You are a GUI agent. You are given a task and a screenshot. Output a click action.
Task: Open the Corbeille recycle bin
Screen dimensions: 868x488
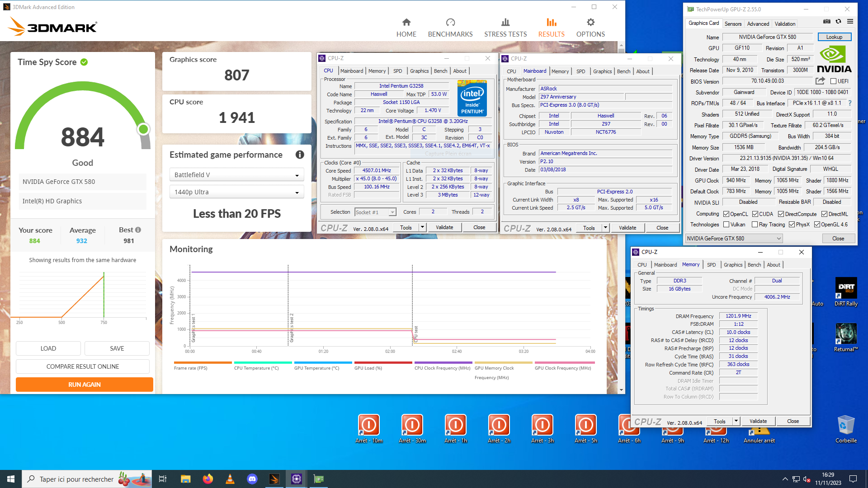click(846, 429)
